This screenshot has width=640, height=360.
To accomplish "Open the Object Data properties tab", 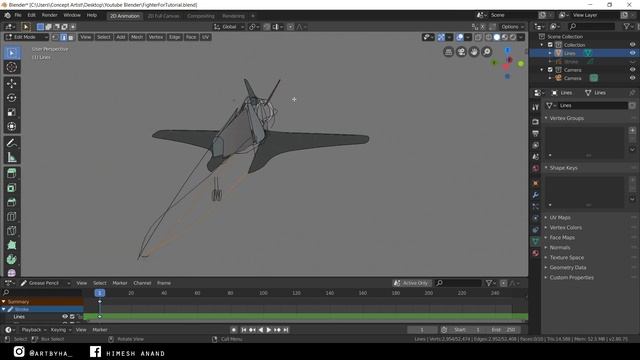I will coord(536,241).
